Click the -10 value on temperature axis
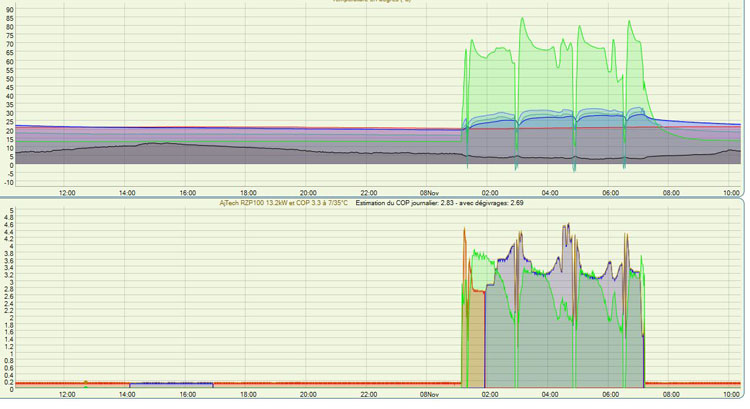The width and height of the screenshot is (750, 409). [x=8, y=183]
